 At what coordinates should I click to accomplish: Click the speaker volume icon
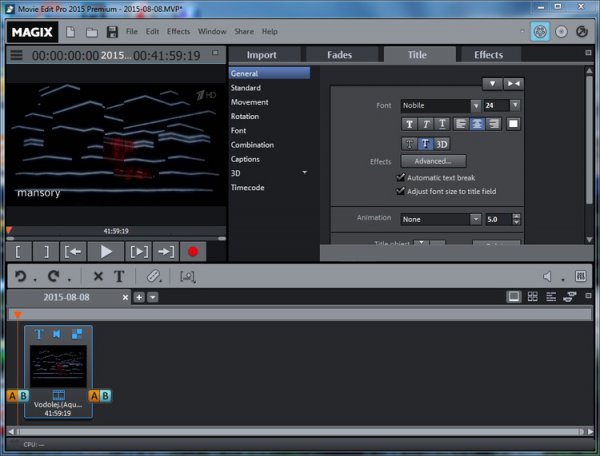tap(548, 276)
